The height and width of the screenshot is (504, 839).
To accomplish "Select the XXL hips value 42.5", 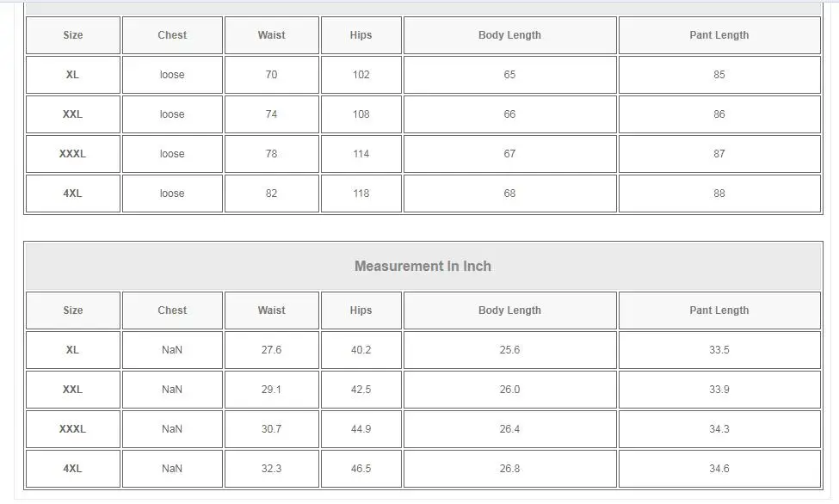I will coord(361,390).
